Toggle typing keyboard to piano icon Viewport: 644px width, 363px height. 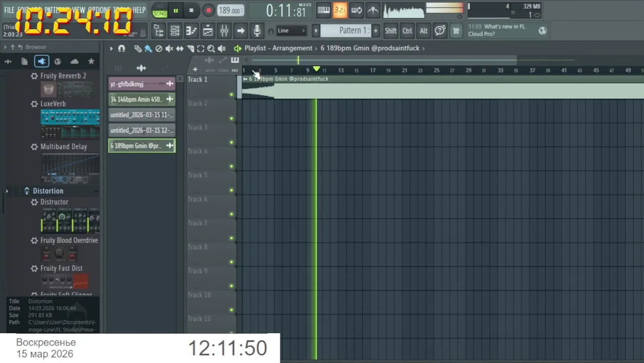pos(324,10)
